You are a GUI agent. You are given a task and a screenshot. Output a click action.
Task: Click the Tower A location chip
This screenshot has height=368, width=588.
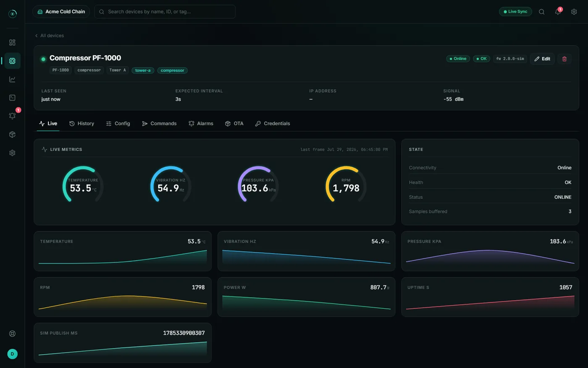click(x=118, y=70)
